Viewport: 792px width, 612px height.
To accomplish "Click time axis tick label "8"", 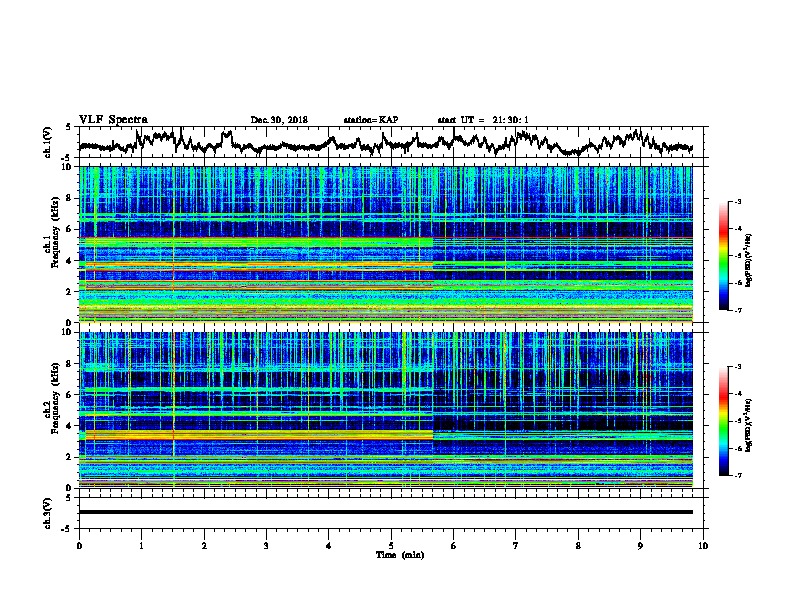I will tap(578, 546).
